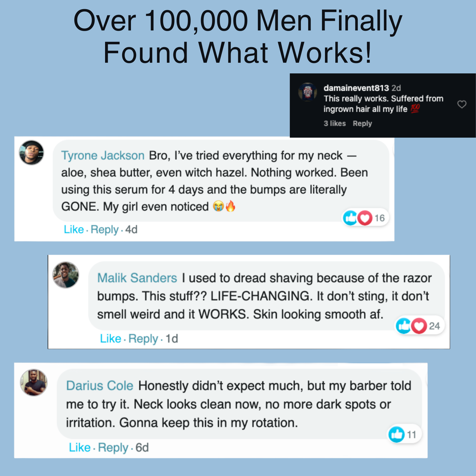Like Tyrone Jackson's comment

tap(74, 229)
